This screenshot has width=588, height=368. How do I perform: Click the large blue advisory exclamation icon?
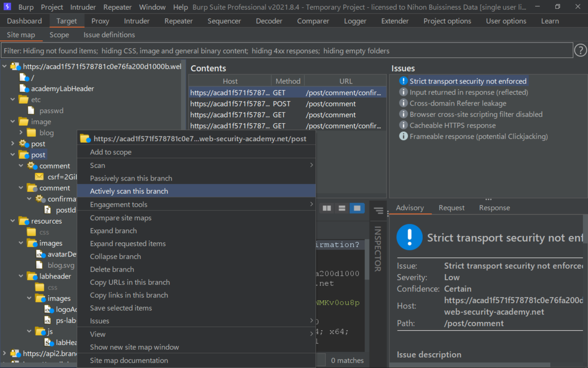409,237
